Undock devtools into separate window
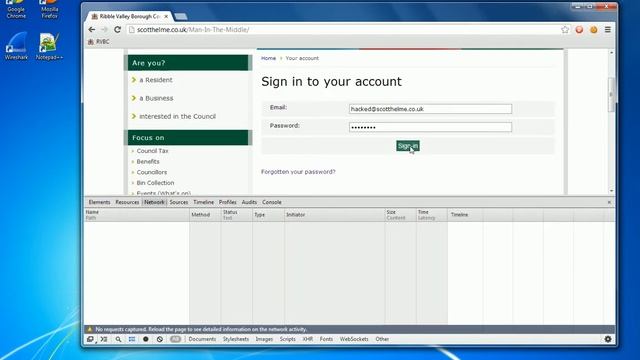The width and height of the screenshot is (640, 360). 90,339
